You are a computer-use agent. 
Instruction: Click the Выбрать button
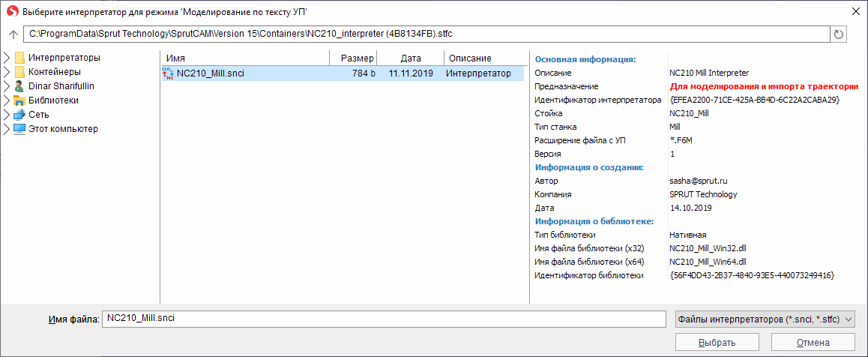click(717, 342)
